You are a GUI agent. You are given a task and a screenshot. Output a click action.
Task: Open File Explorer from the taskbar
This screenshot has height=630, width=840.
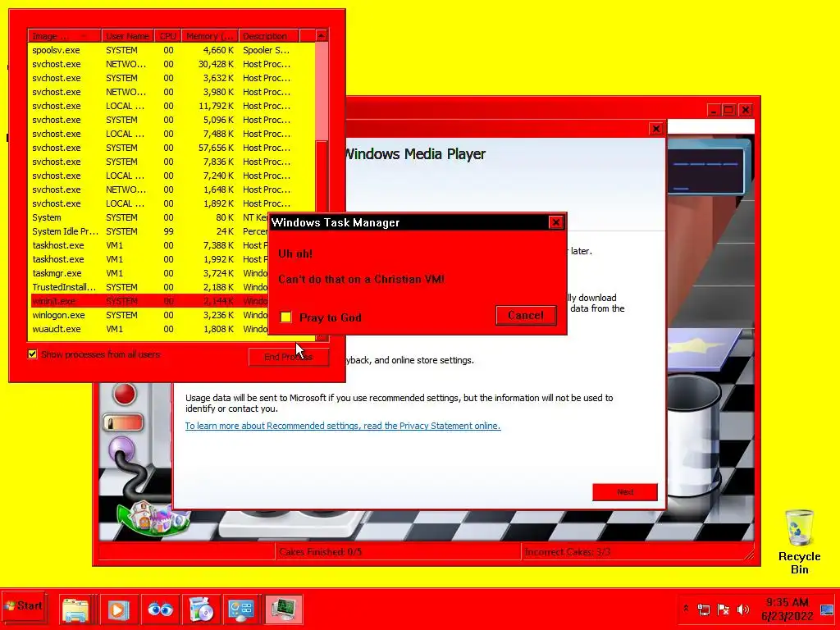[76, 609]
